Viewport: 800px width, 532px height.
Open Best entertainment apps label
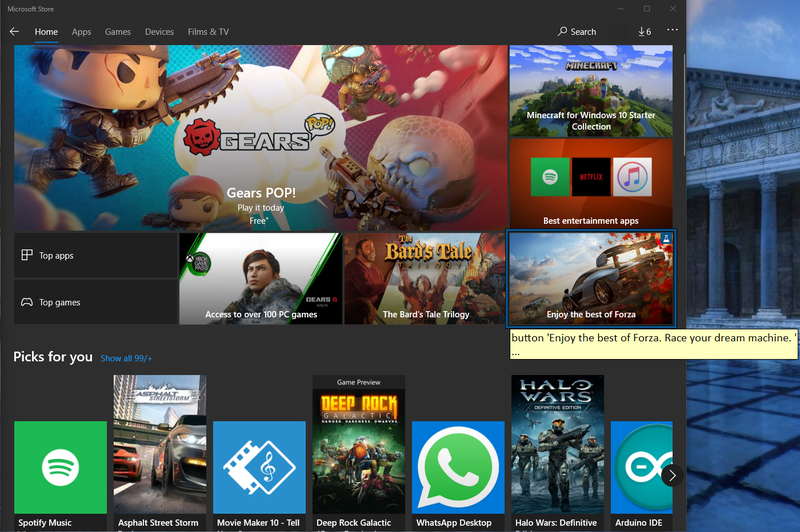click(x=591, y=221)
